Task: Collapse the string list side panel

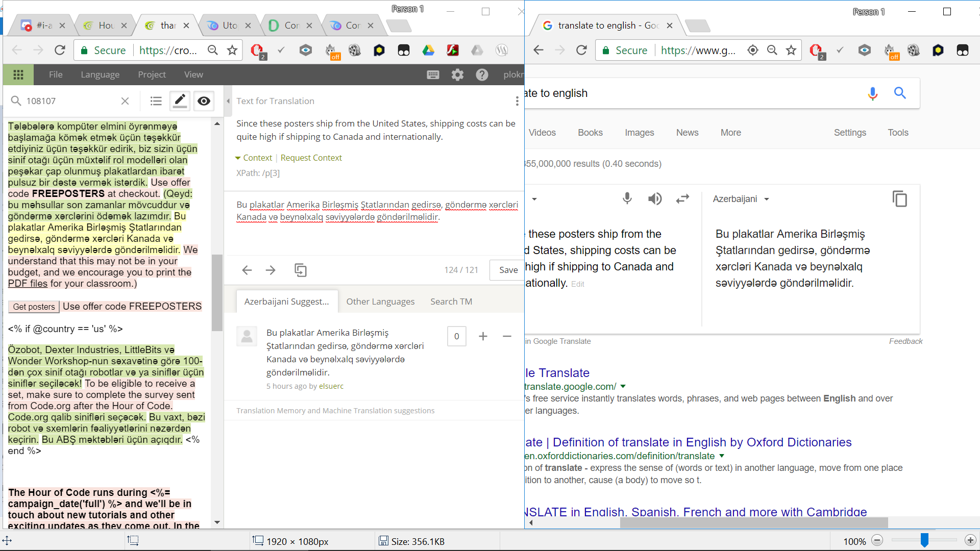Action: pyautogui.click(x=228, y=101)
